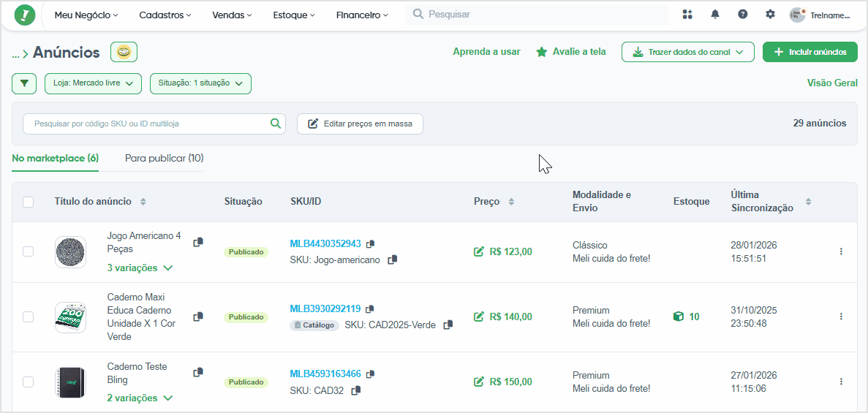Image resolution: width=868 pixels, height=413 pixels.
Task: Select the Caderno Maxi Educa checkbox
Action: pyautogui.click(x=29, y=317)
